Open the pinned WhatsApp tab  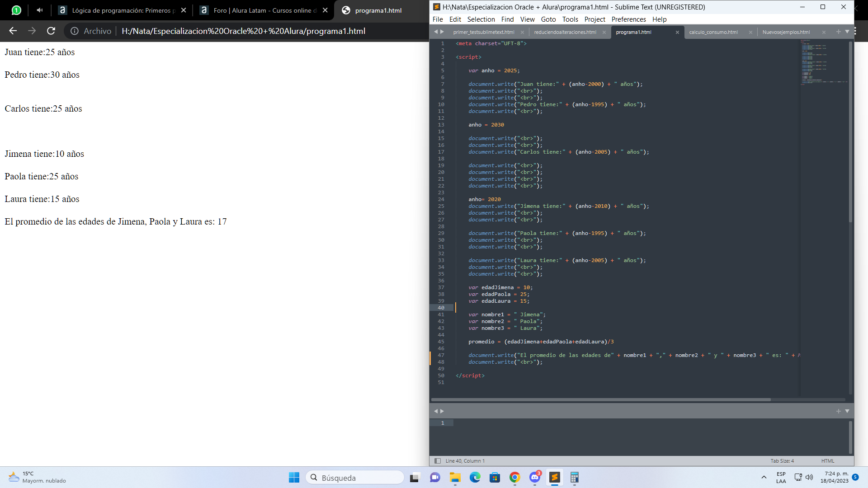(x=16, y=10)
